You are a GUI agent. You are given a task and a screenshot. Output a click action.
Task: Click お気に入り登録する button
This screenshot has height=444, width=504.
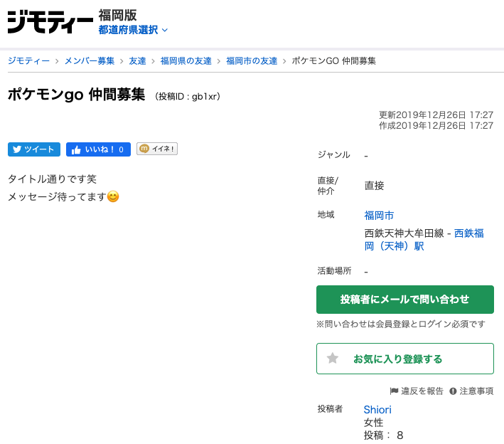click(x=405, y=359)
